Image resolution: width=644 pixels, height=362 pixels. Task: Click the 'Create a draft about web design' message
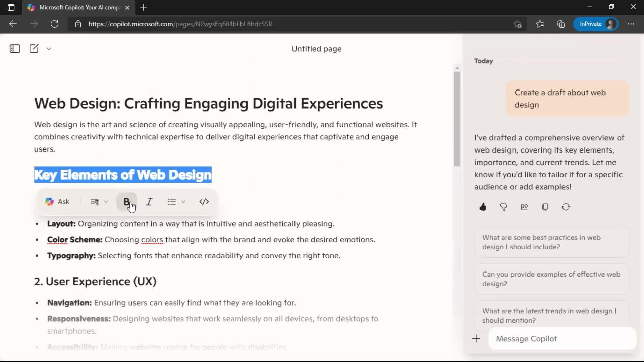(567, 99)
